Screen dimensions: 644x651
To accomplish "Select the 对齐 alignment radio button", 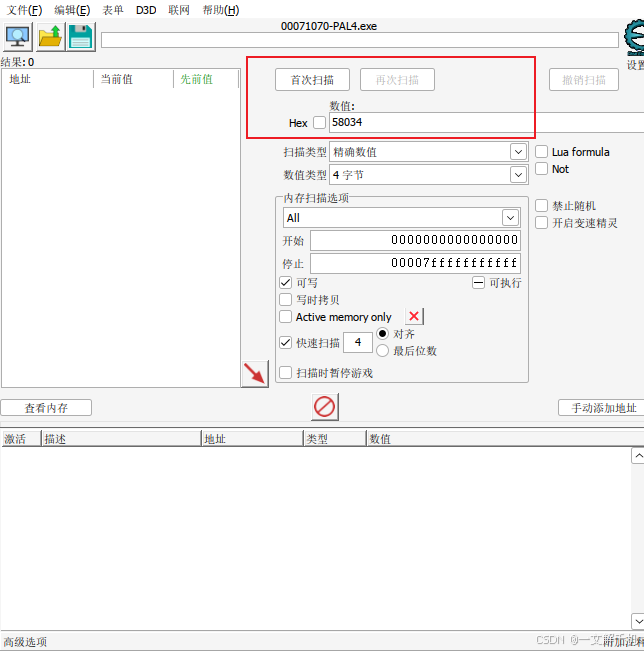I will (382, 334).
